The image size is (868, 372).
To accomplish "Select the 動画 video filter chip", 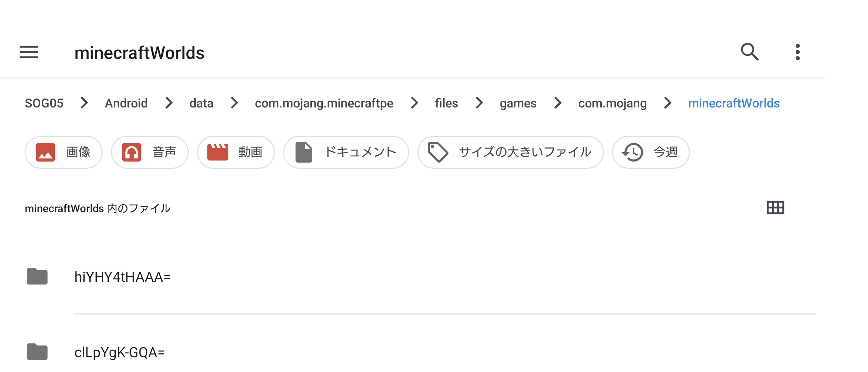I will point(236,152).
